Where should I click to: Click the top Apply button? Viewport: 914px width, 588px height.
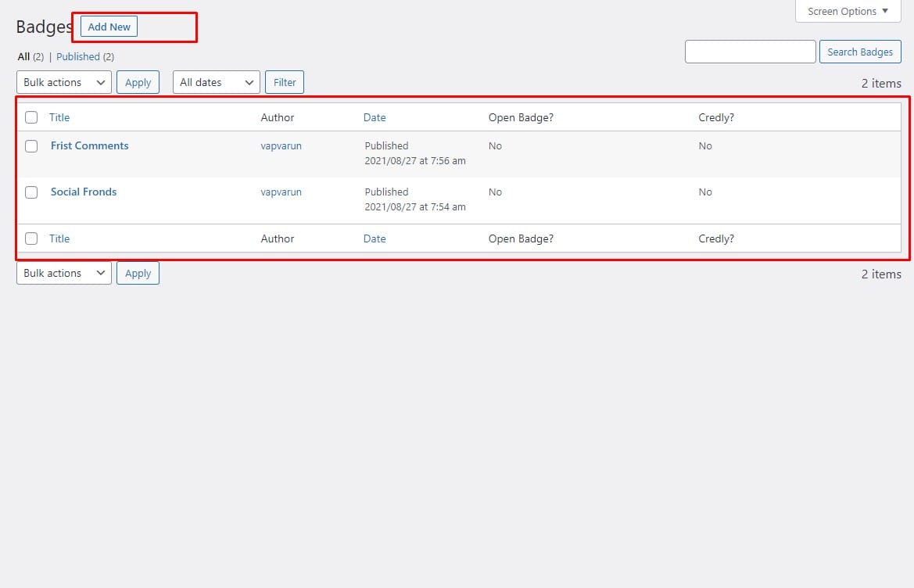click(138, 82)
